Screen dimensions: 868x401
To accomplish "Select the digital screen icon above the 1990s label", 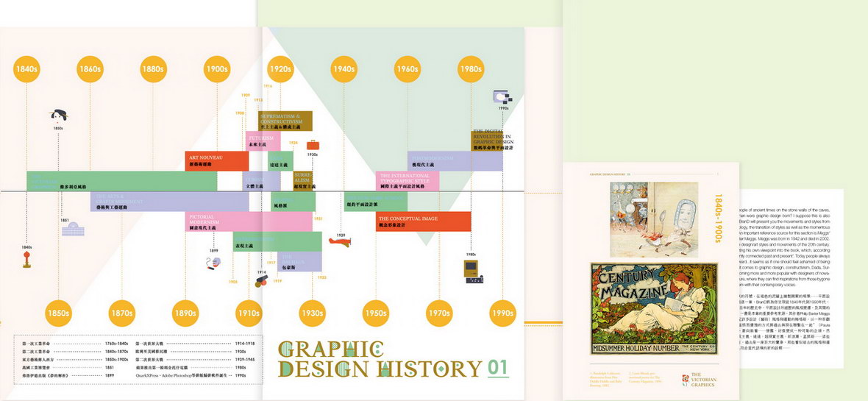I will [502, 97].
